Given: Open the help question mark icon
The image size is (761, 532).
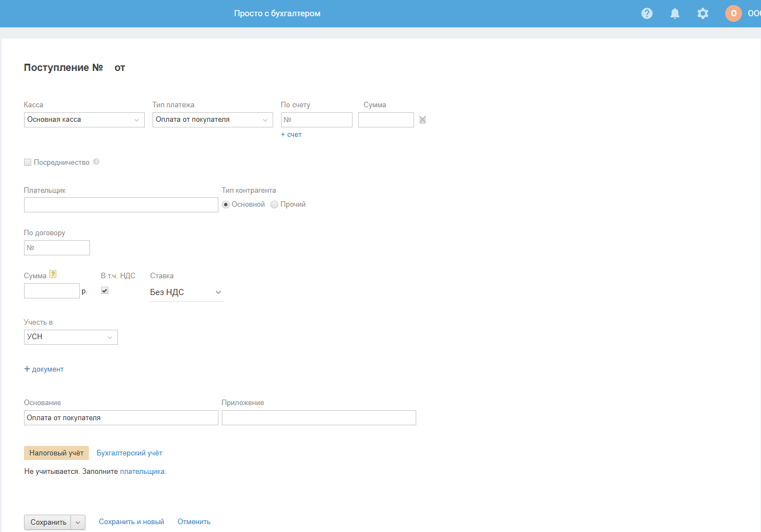Looking at the screenshot, I should pos(647,13).
